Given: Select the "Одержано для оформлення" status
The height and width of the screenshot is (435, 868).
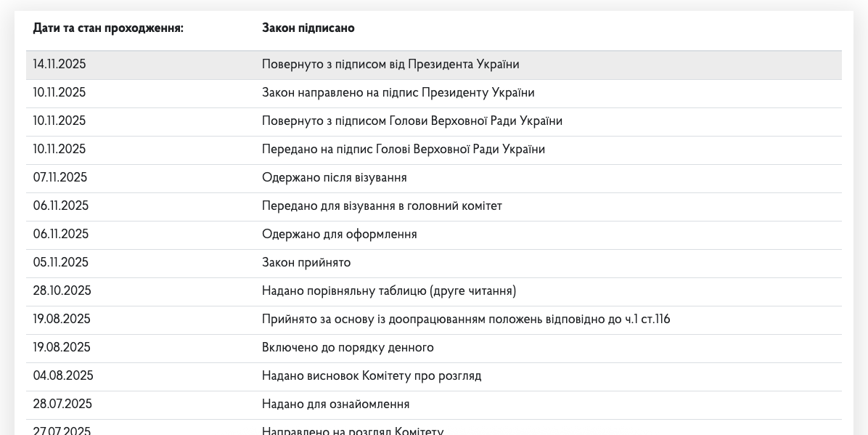Looking at the screenshot, I should click(339, 235).
